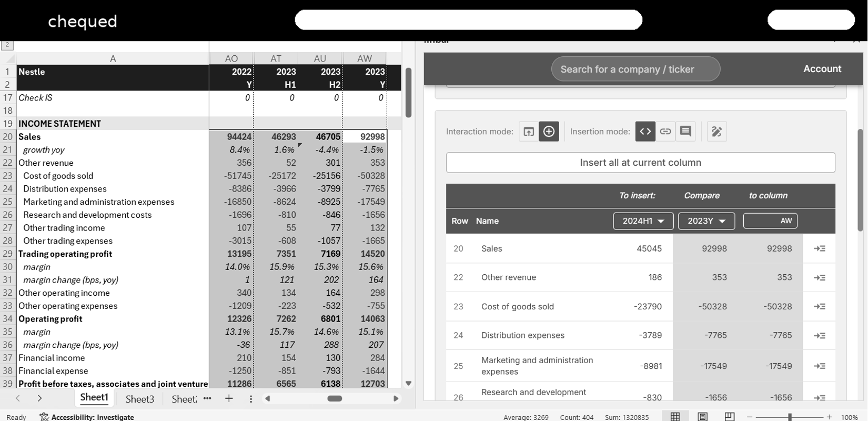Click Sum: 1320835 in status bar

(x=627, y=417)
